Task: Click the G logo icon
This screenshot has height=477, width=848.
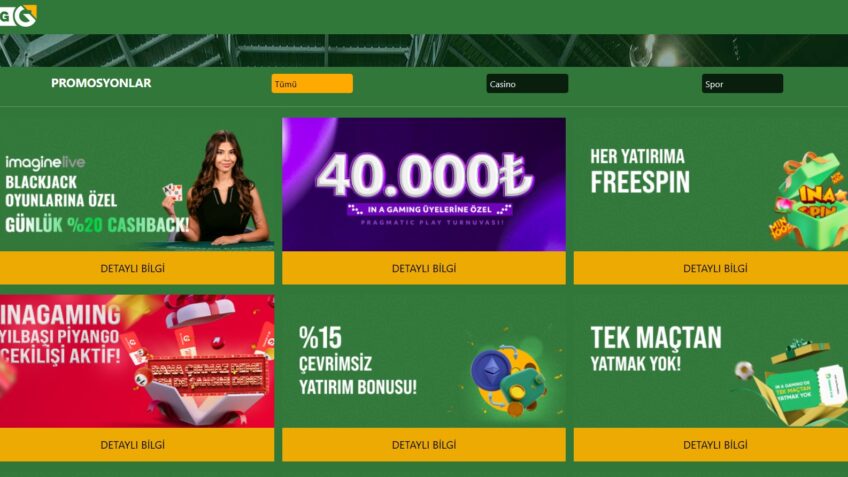Action: (18, 15)
